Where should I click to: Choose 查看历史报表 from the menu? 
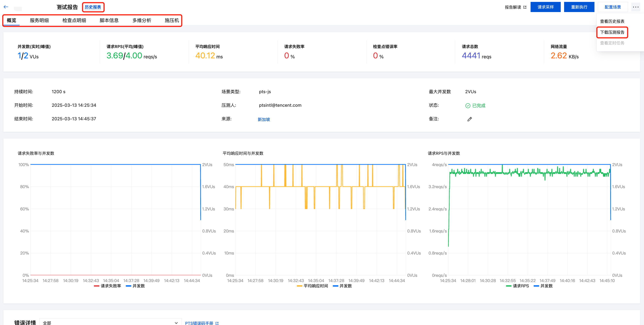(x=612, y=21)
